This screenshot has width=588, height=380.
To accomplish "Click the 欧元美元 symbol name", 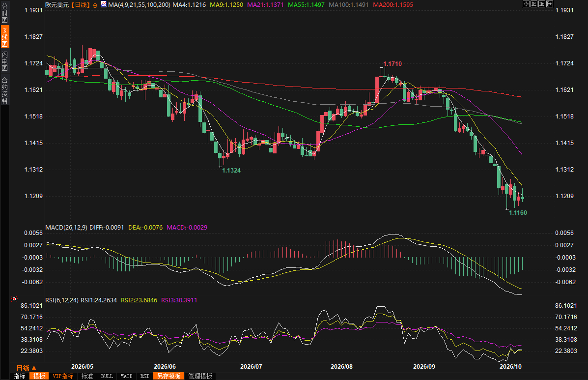I will click(57, 5).
